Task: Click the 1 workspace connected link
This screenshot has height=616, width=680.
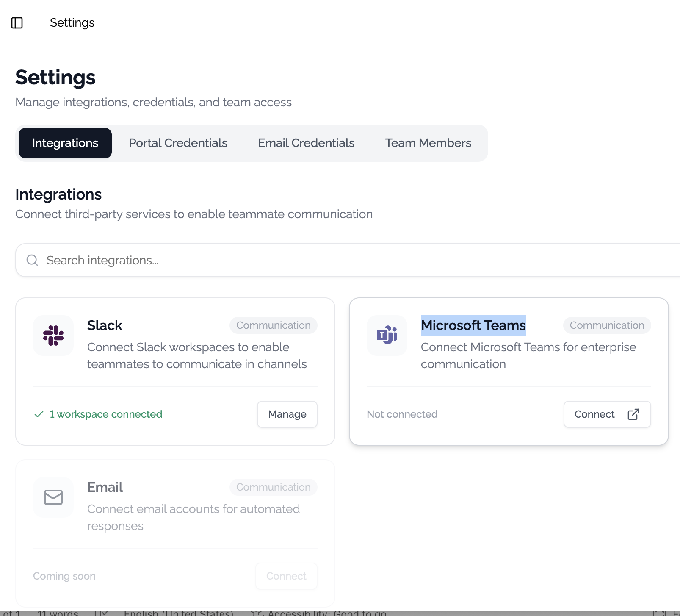Action: pyautogui.click(x=105, y=414)
